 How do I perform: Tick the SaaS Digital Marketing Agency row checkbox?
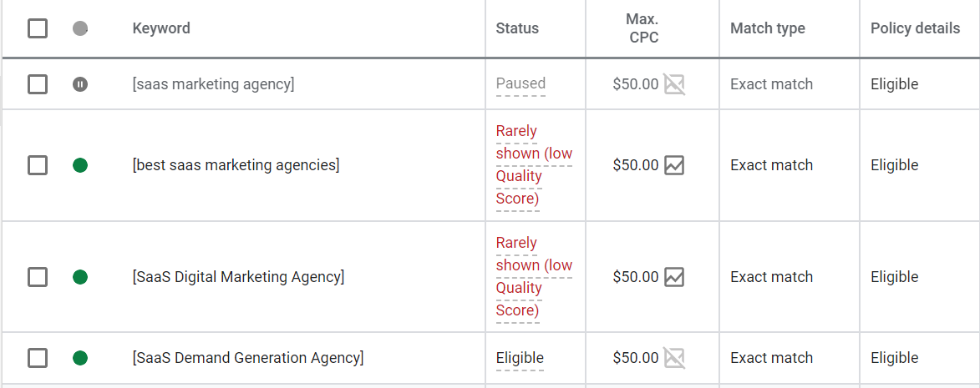pyautogui.click(x=38, y=277)
